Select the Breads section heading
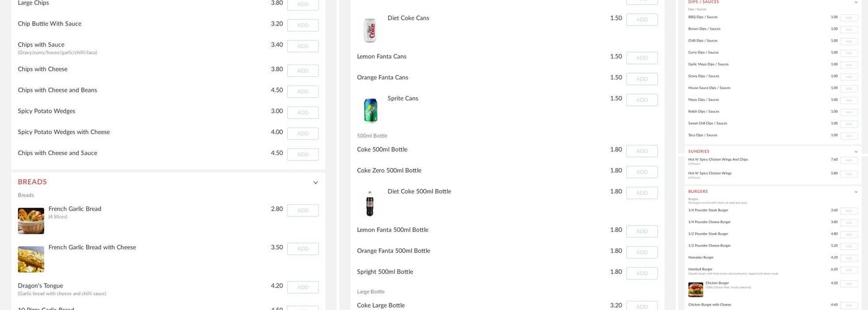This screenshot has height=310, width=868. (32, 182)
